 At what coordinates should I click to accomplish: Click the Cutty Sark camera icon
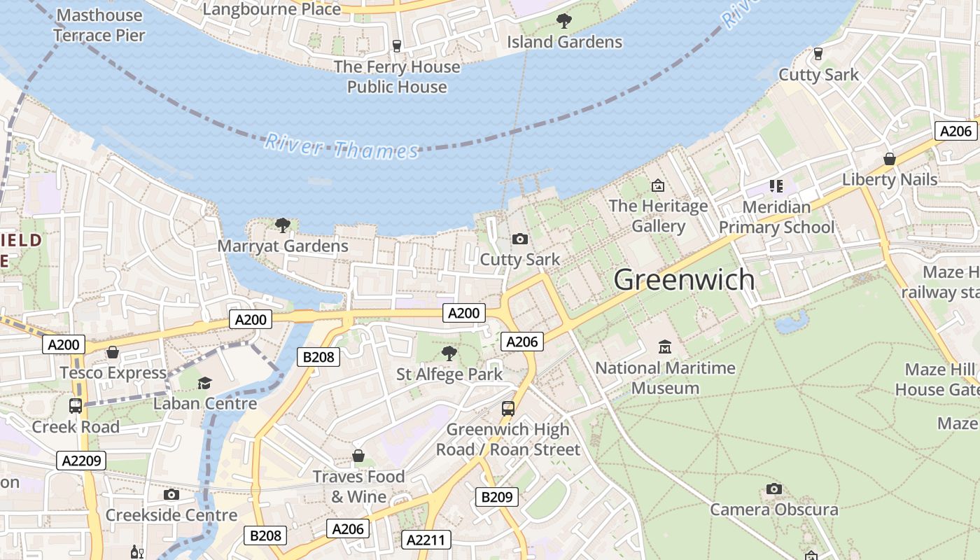click(x=520, y=239)
